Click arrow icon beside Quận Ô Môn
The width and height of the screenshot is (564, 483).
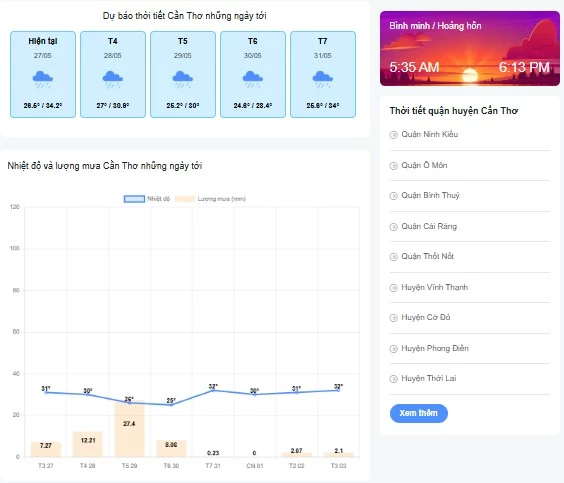tap(394, 166)
